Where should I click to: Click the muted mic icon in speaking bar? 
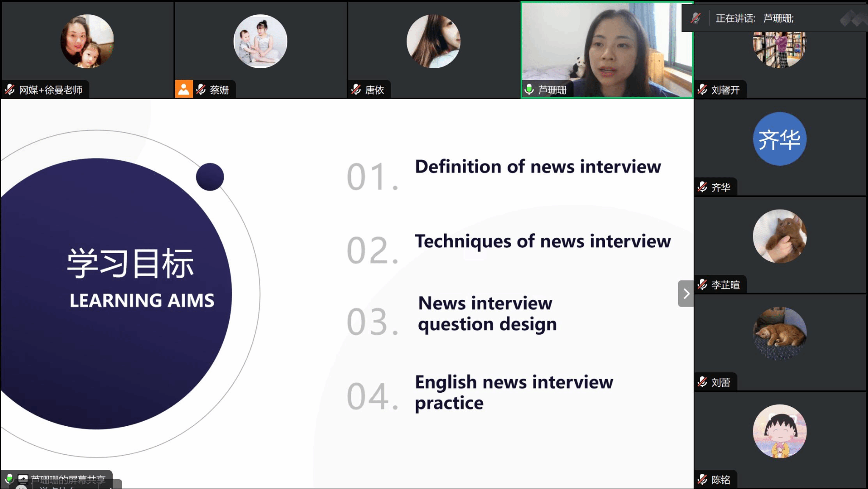point(696,18)
